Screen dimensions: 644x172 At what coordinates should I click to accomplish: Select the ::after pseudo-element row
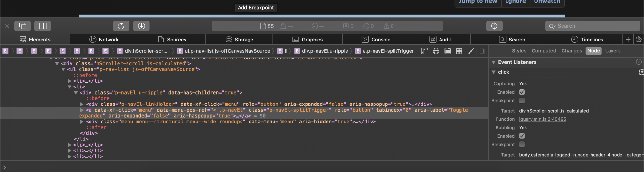tap(96, 127)
